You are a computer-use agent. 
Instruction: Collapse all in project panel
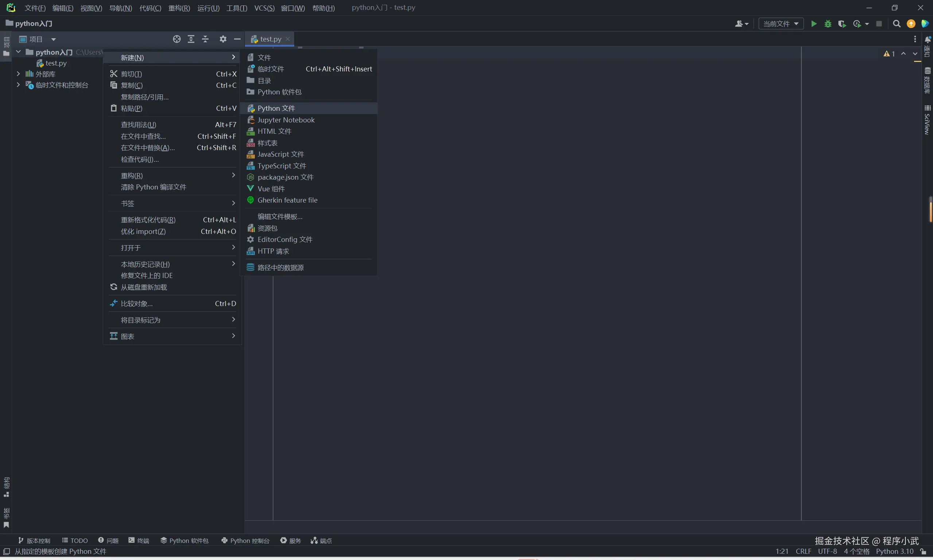click(x=205, y=39)
